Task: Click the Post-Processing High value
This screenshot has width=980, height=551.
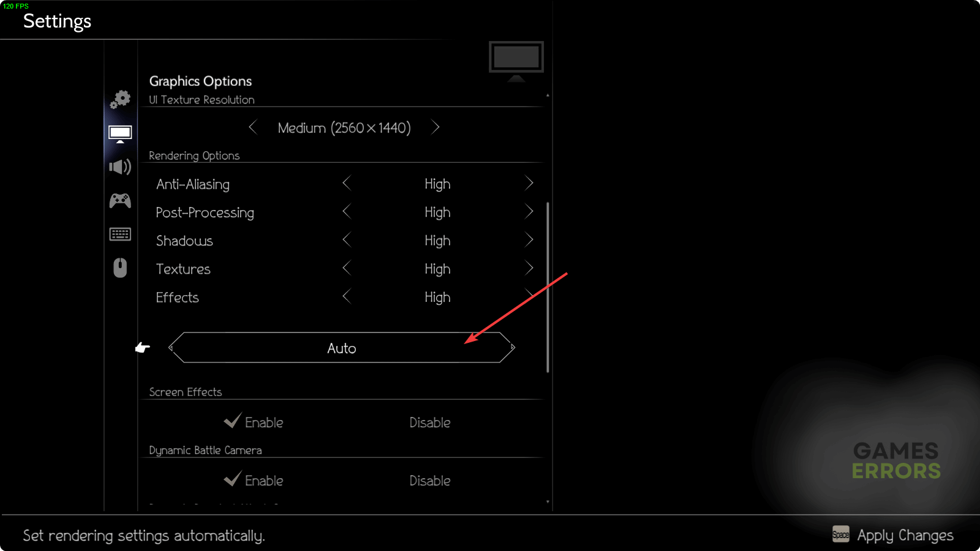Action: pos(437,212)
